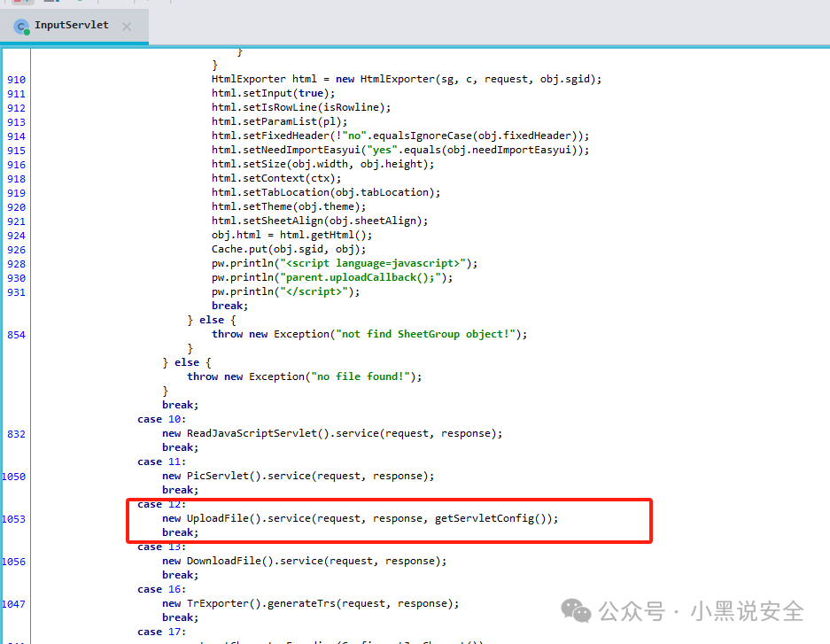
Task: Click gutter line number 928
Action: (x=16, y=264)
